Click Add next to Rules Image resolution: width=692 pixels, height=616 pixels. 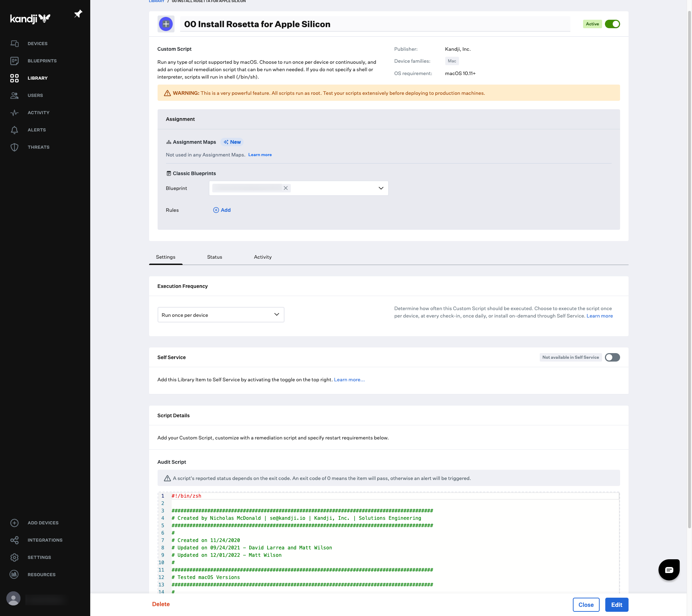222,210
